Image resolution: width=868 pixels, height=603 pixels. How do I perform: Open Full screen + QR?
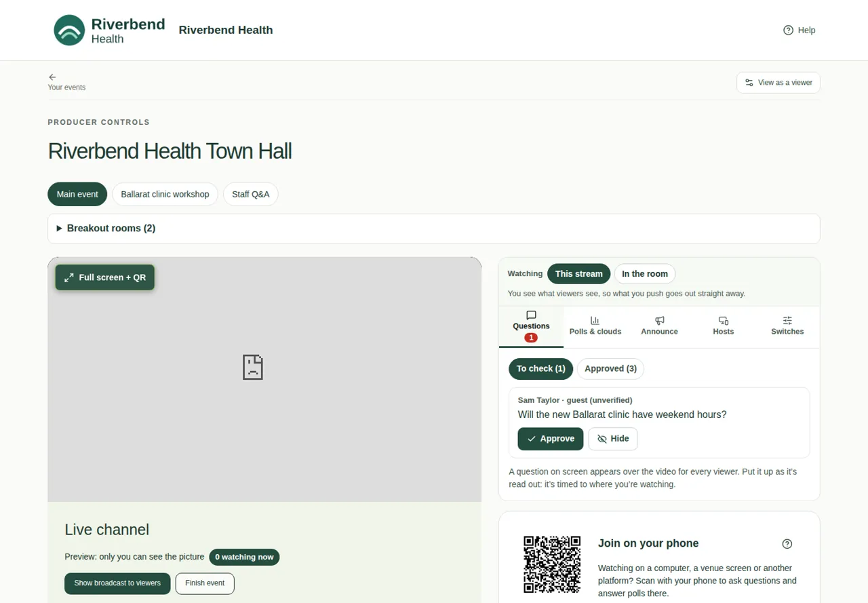[105, 277]
